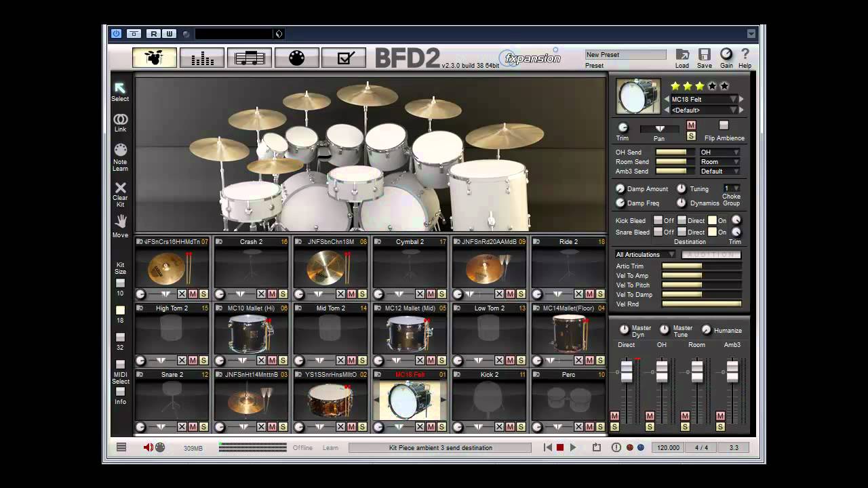Open Help question mark icon

click(745, 54)
